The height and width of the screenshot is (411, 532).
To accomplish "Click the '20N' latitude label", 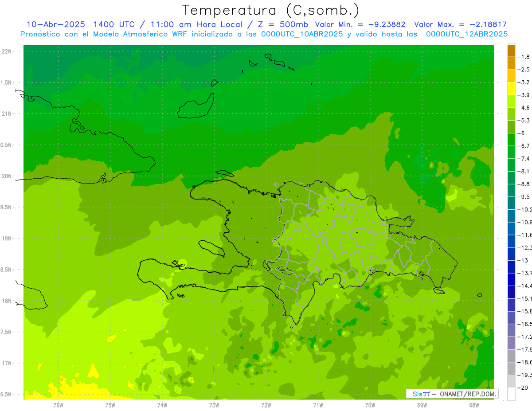I will [x=7, y=176].
